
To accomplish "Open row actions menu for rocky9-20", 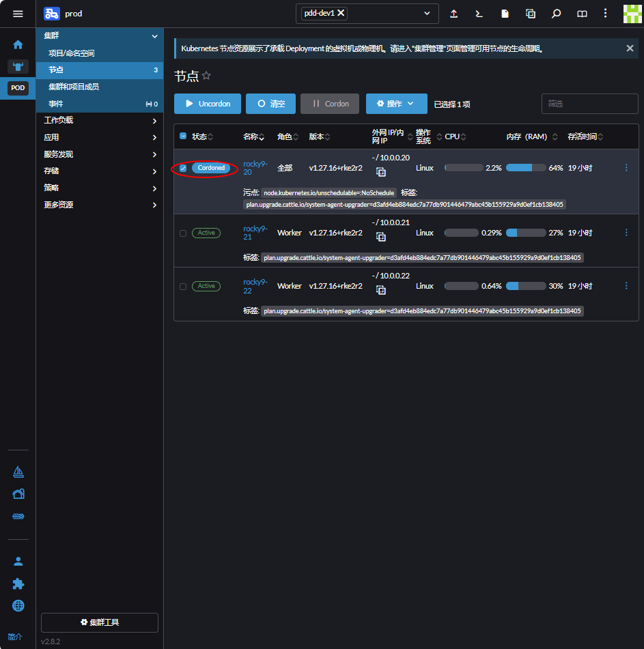I will click(x=626, y=168).
